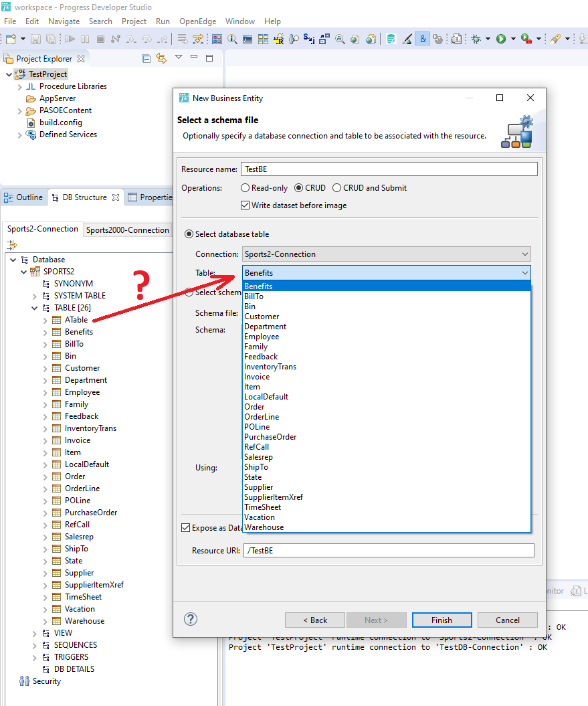Select the 'Select database table' radio button

tap(189, 234)
